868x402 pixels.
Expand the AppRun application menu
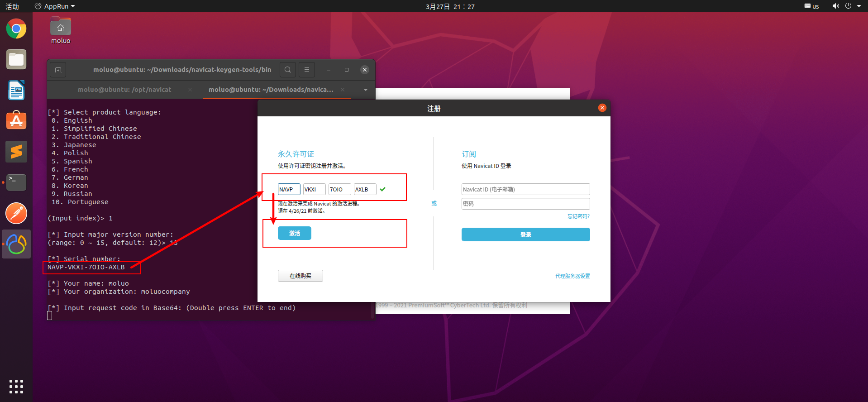point(55,6)
